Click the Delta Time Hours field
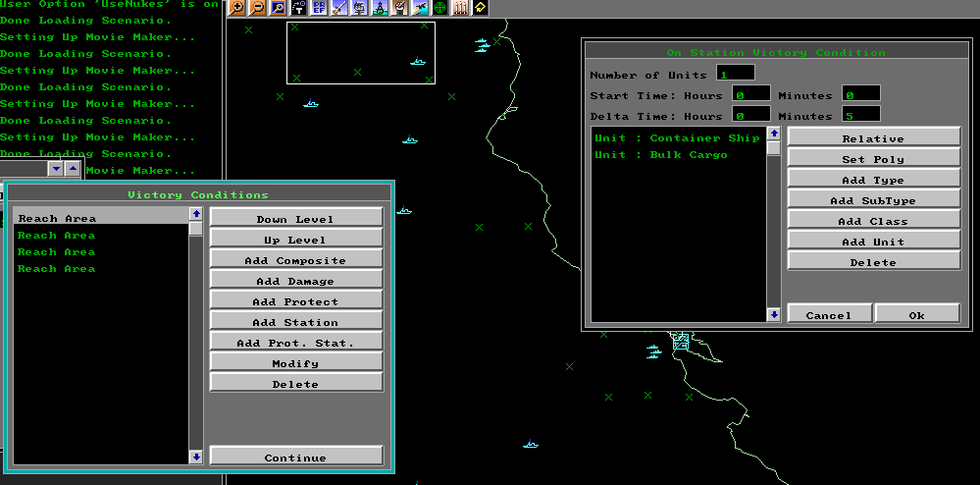 tap(751, 115)
